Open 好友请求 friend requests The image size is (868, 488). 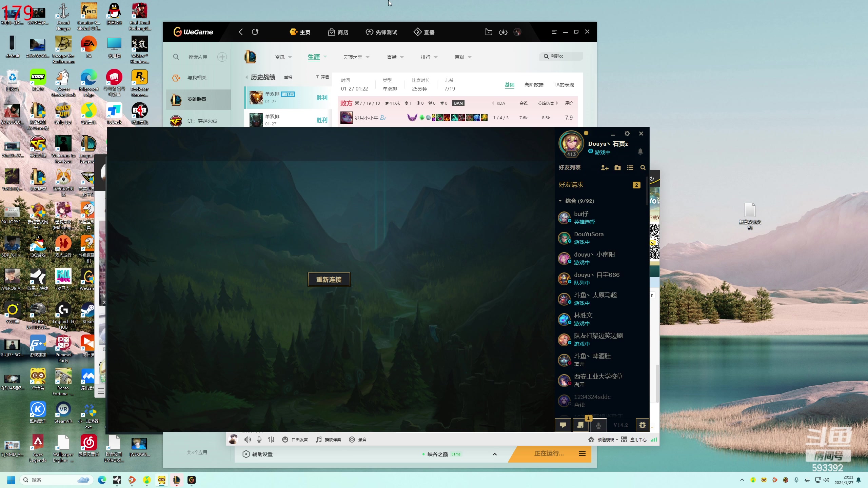click(599, 185)
